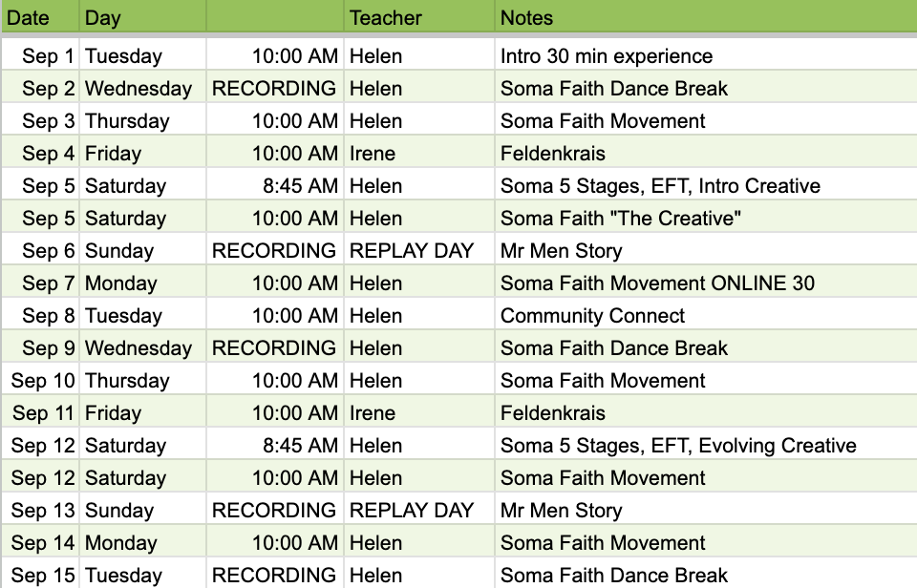This screenshot has height=588, width=917.
Task: Click the Sep 14 Monday cell
Action: [142, 542]
